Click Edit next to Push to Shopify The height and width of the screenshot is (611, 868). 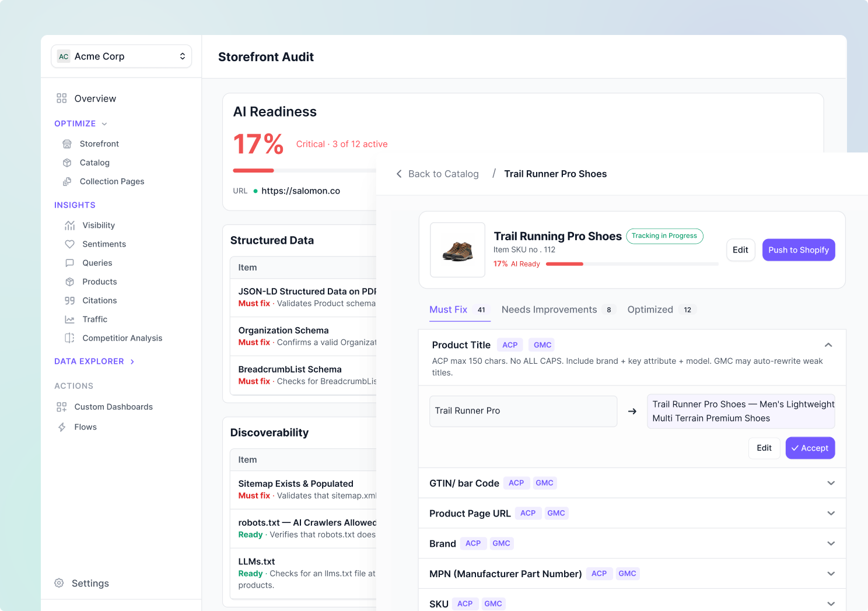pos(740,250)
